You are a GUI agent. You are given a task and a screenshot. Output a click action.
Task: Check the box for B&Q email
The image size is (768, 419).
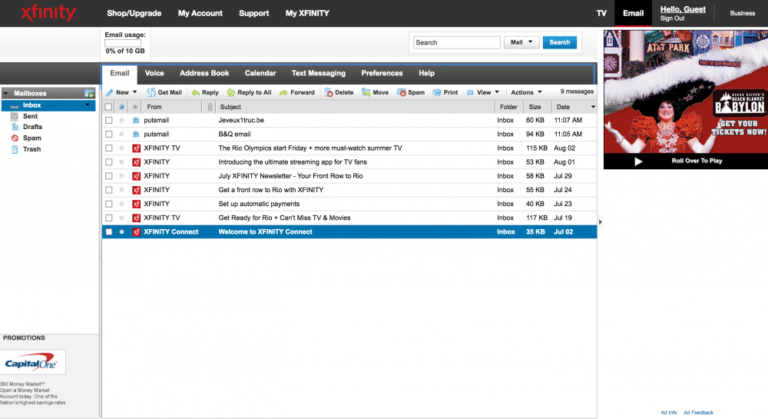(x=109, y=133)
